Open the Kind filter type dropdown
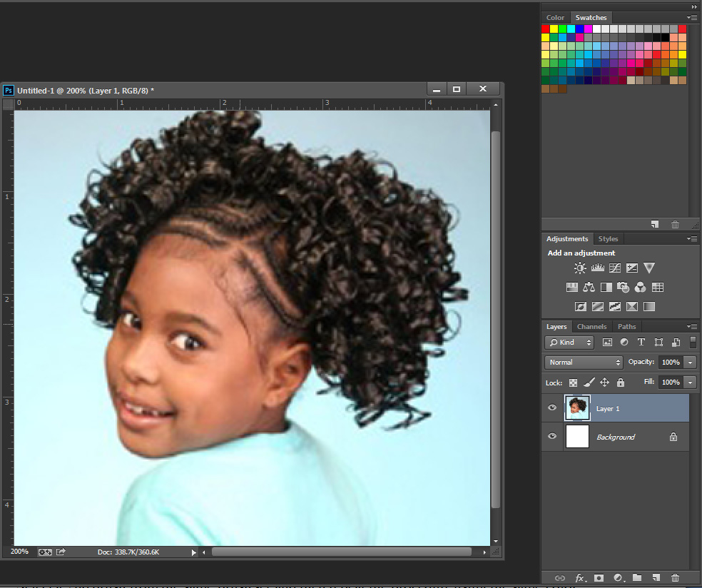The width and height of the screenshot is (702, 588). [x=569, y=342]
